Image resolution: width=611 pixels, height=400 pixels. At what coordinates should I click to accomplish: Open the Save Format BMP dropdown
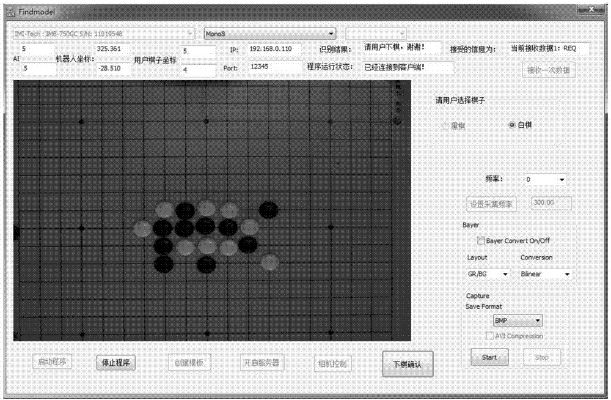coord(517,321)
